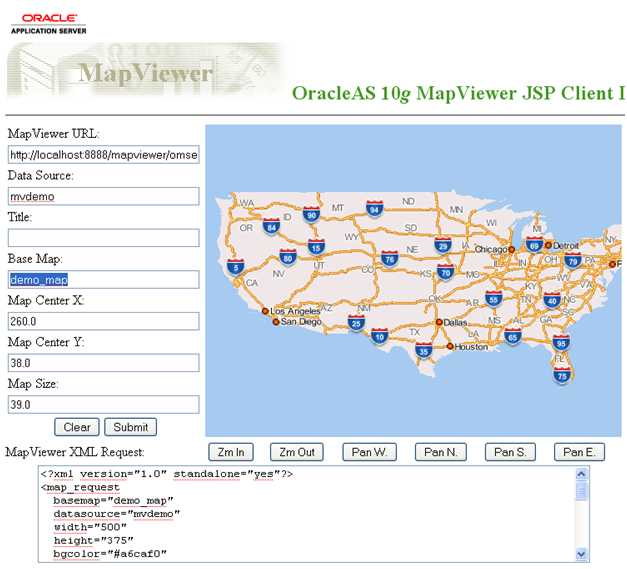
Task: Click the Chicago city marker
Action: pos(511,250)
